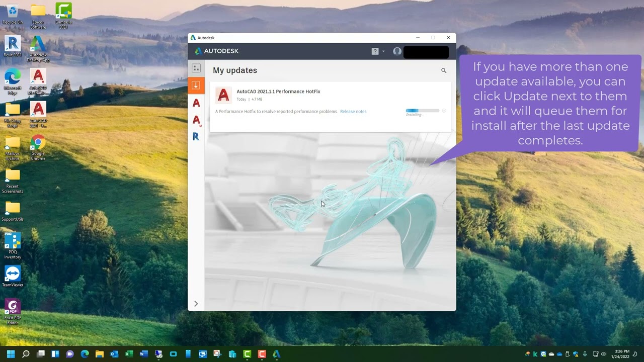Viewport: 644px width, 362px height.
Task: Open the volume icon in system tray
Action: 603,354
